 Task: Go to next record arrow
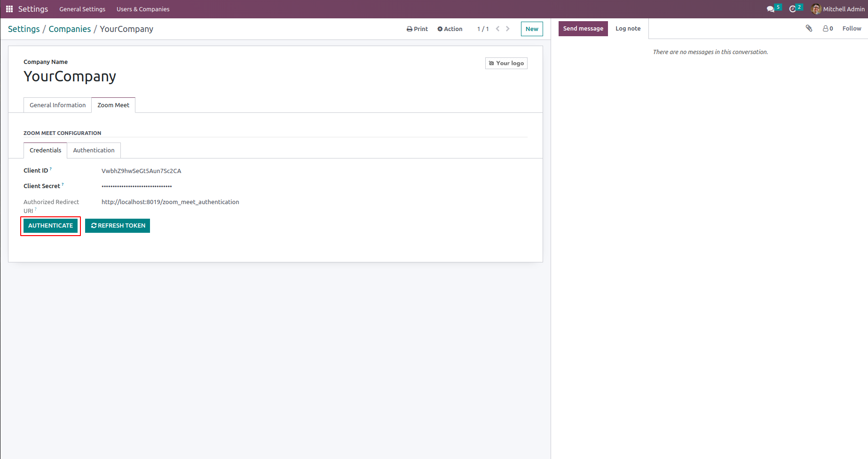click(x=508, y=29)
